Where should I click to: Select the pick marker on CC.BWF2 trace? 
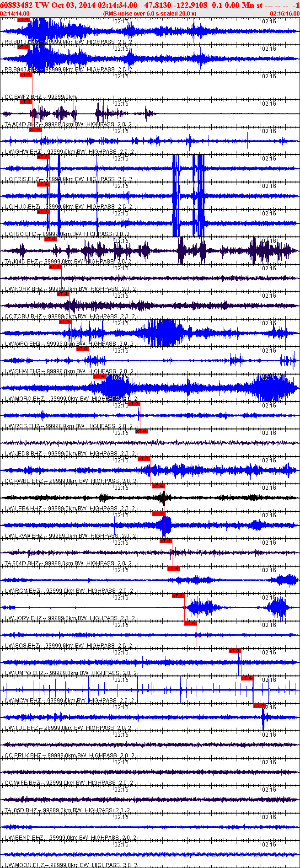26,75
